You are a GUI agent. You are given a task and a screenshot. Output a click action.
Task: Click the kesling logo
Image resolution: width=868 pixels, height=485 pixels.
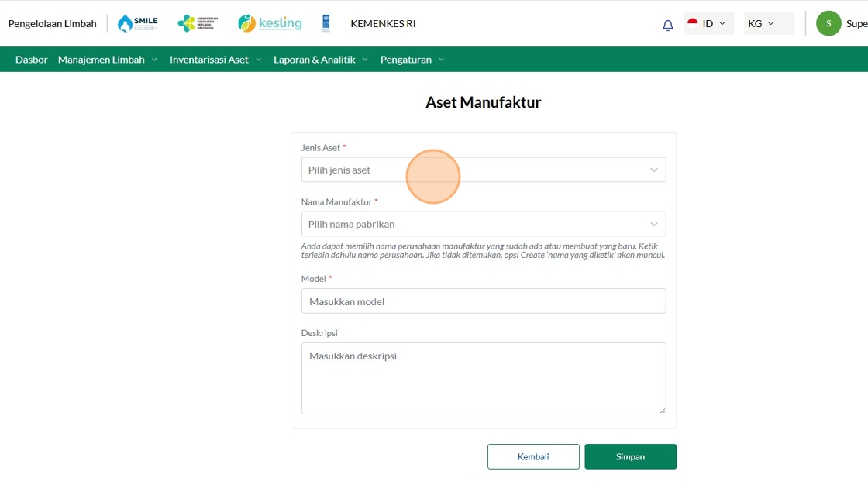pyautogui.click(x=270, y=23)
